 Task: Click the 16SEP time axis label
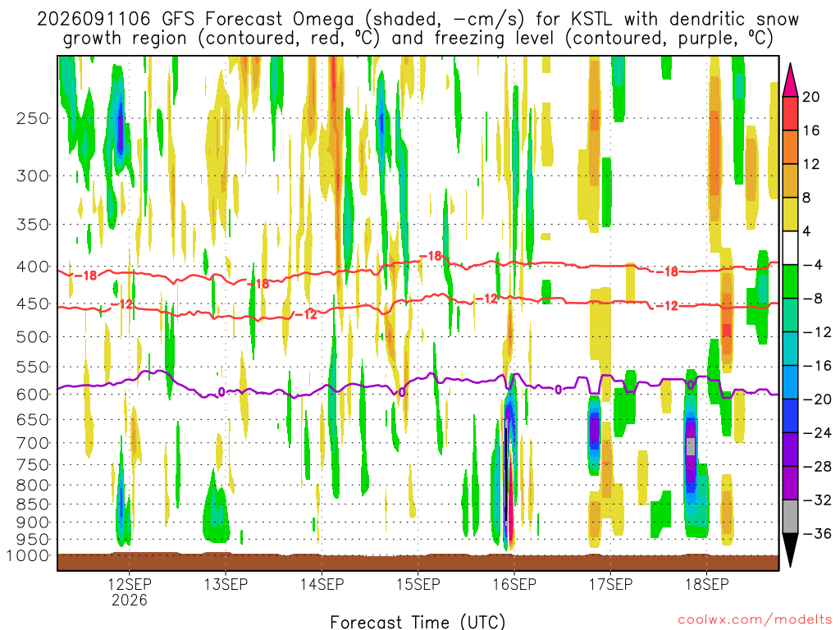[x=514, y=584]
